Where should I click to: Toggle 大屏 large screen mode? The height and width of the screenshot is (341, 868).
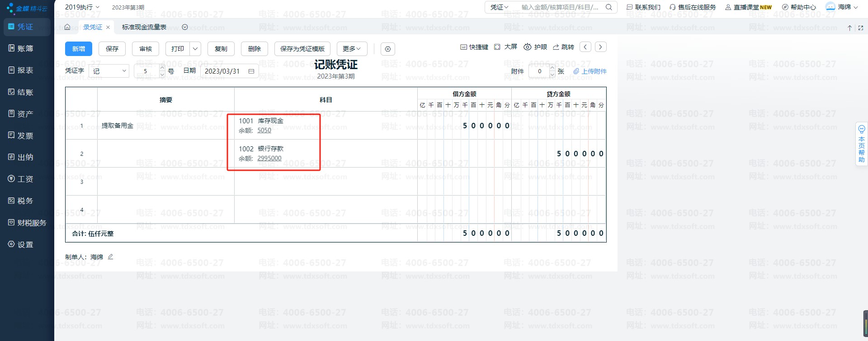(x=505, y=47)
